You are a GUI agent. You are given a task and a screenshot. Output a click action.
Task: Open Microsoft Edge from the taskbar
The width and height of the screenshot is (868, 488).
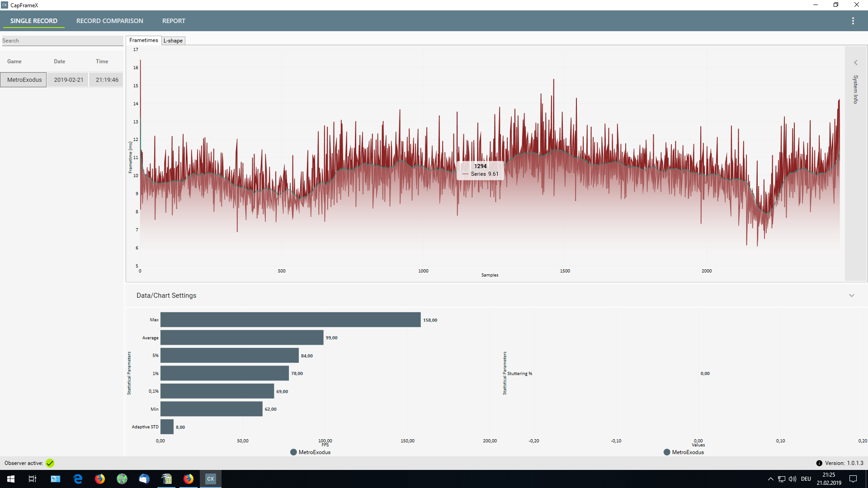tap(78, 479)
